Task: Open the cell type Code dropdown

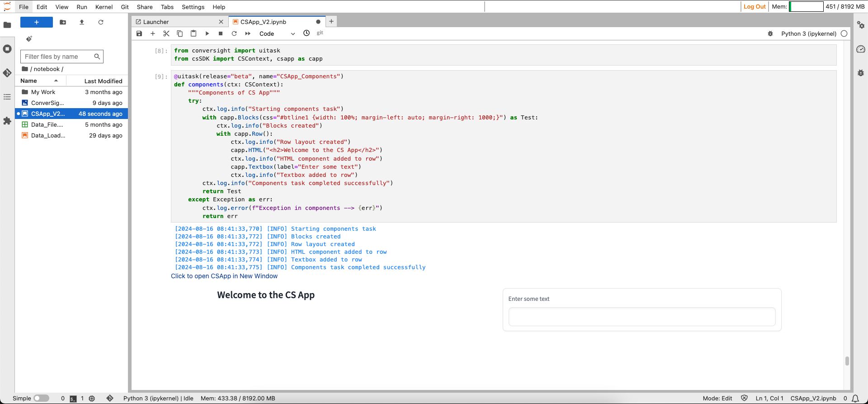Action: click(x=277, y=33)
